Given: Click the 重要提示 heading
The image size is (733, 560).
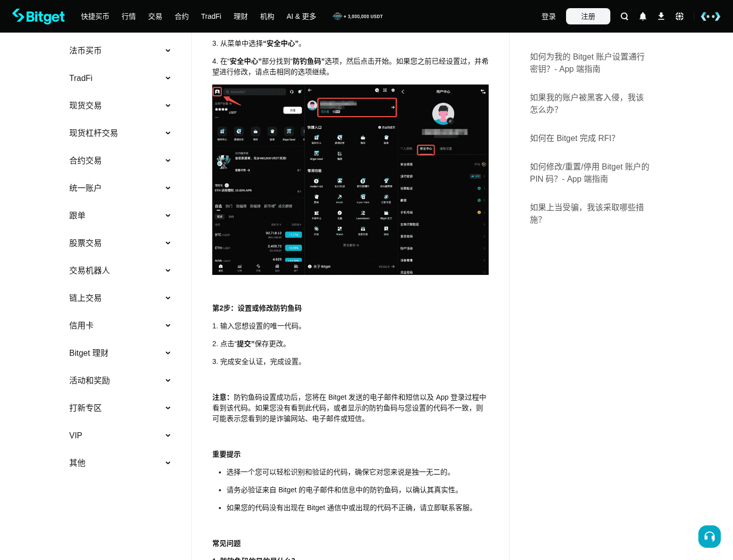Looking at the screenshot, I should 227,454.
